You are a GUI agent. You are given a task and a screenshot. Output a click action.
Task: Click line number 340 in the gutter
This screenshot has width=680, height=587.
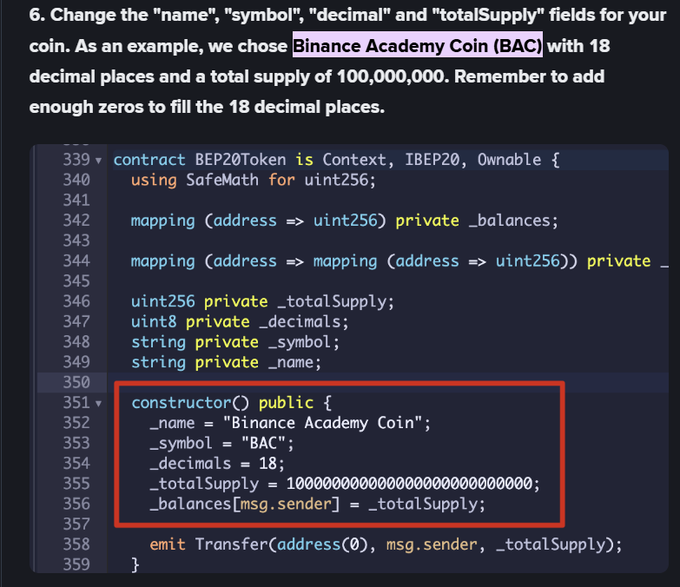(x=76, y=180)
